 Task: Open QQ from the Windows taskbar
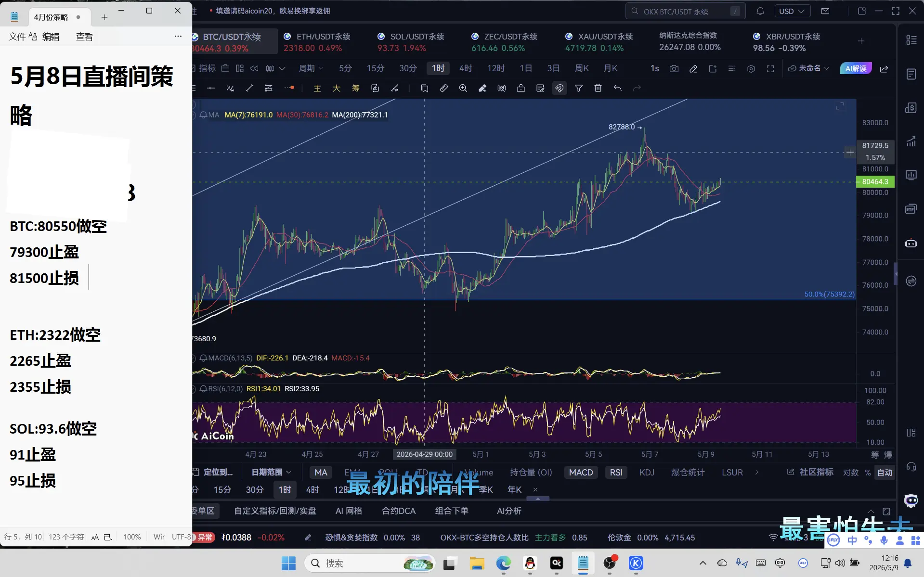(x=530, y=563)
